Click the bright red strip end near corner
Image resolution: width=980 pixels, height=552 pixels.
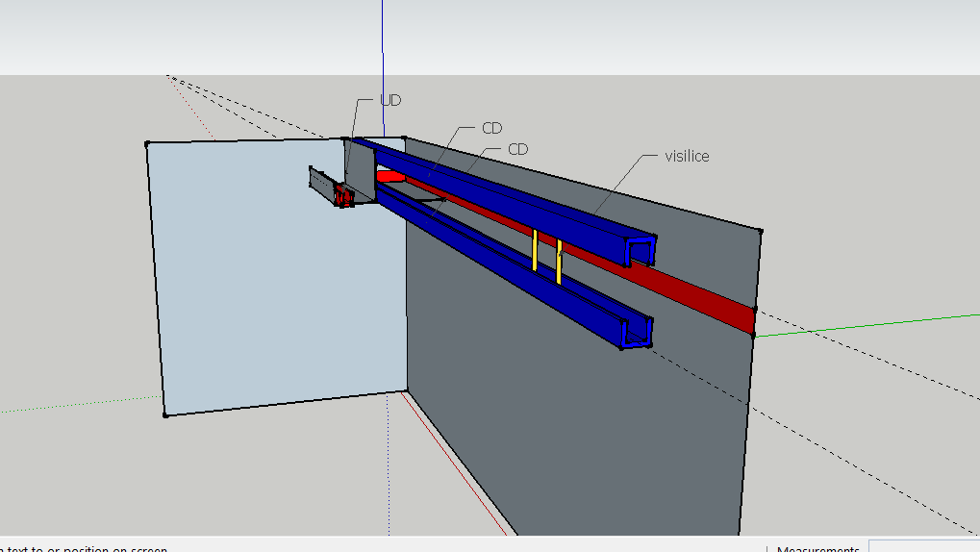click(x=389, y=176)
